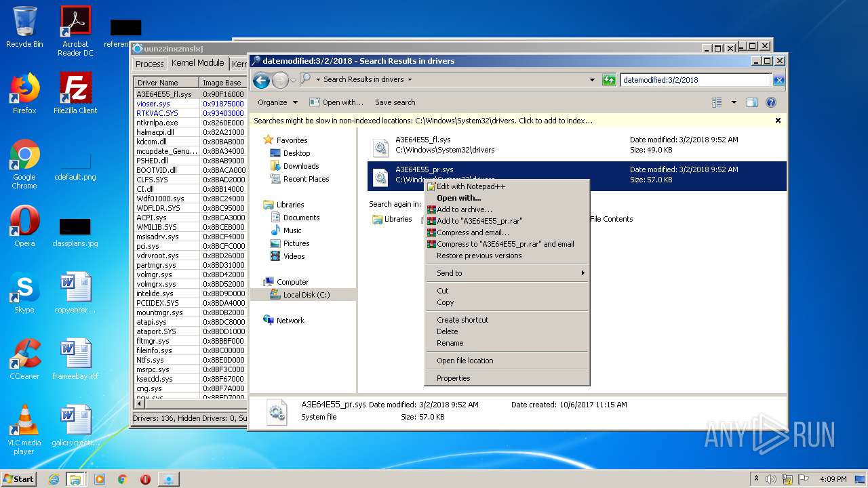
Task: Click the change view icon
Action: point(717,102)
